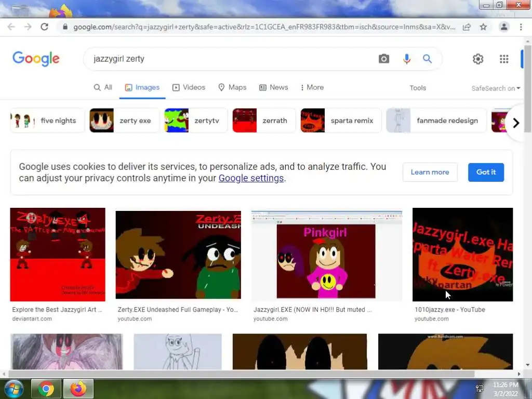The height and width of the screenshot is (399, 532).
Task: Click the Zerty.EXE Undeashed Full Gameplay caption
Action: point(178,310)
